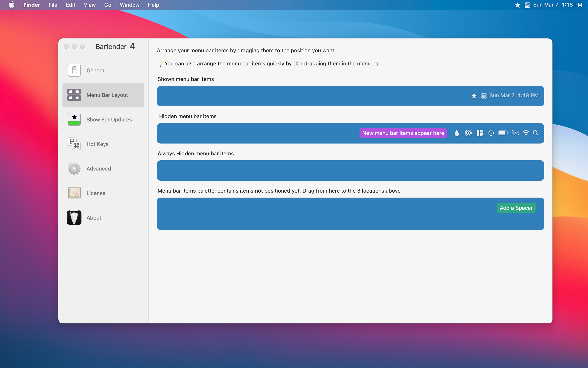Open the Go menu
This screenshot has height=368, width=588.
108,5
